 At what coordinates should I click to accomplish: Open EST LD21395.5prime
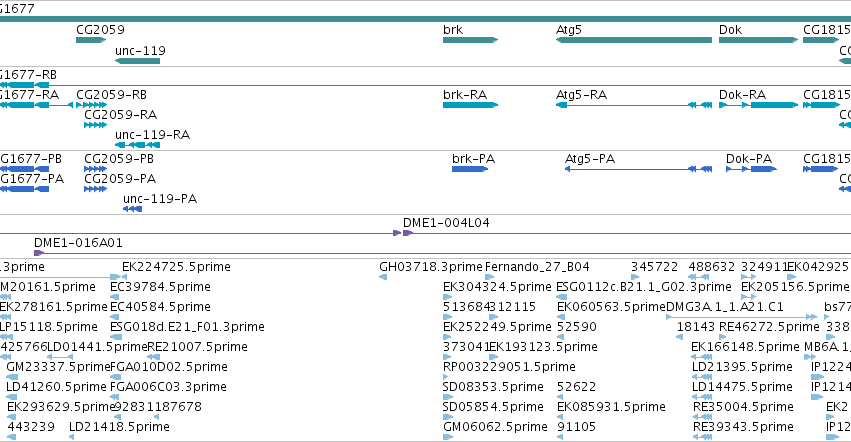click(702, 377)
